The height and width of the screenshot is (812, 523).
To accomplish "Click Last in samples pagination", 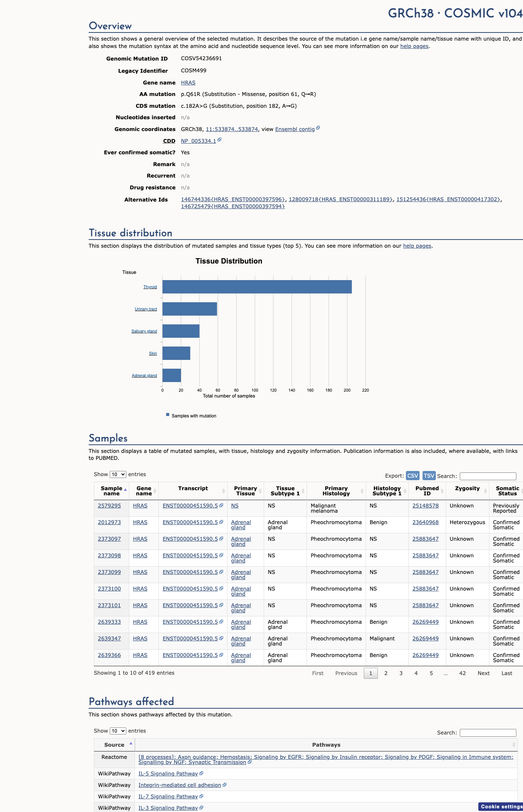I will tap(507, 673).
